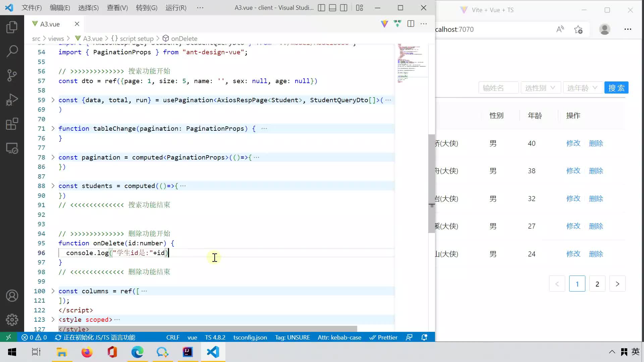Go to pagination page 2
The image size is (644, 362).
[597, 284]
